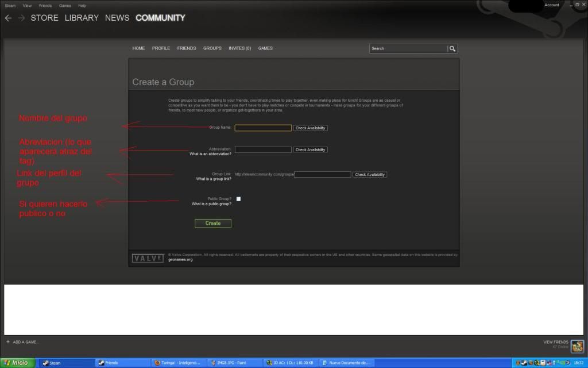Click the system tray clock 18:32
588x368 pixels.
pyautogui.click(x=579, y=363)
